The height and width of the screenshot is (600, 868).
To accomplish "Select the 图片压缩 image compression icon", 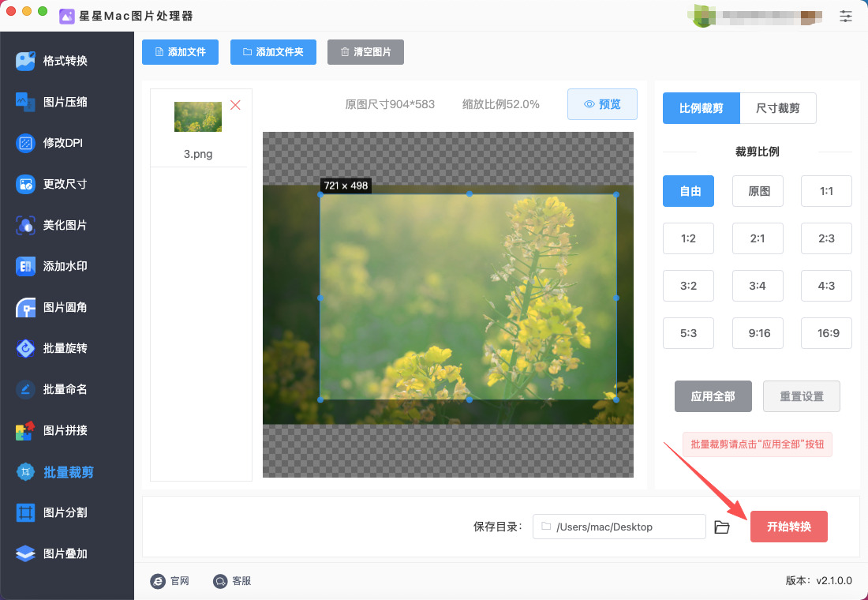I will 25,101.
